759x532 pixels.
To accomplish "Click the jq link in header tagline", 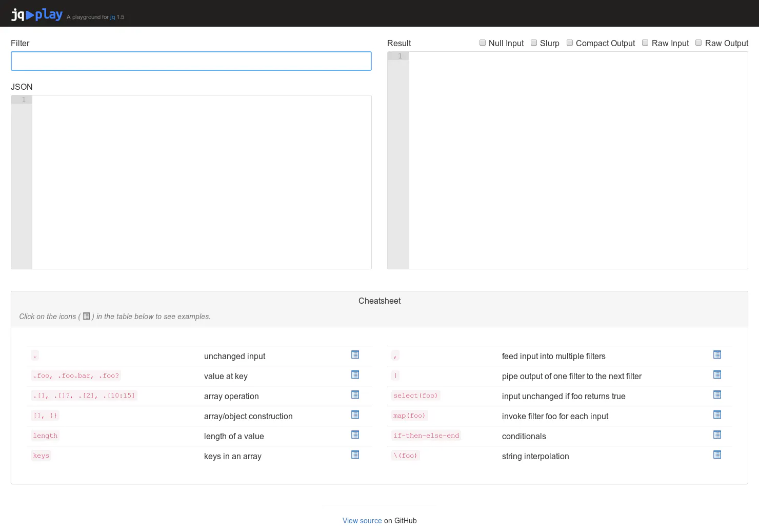I will tap(112, 17).
